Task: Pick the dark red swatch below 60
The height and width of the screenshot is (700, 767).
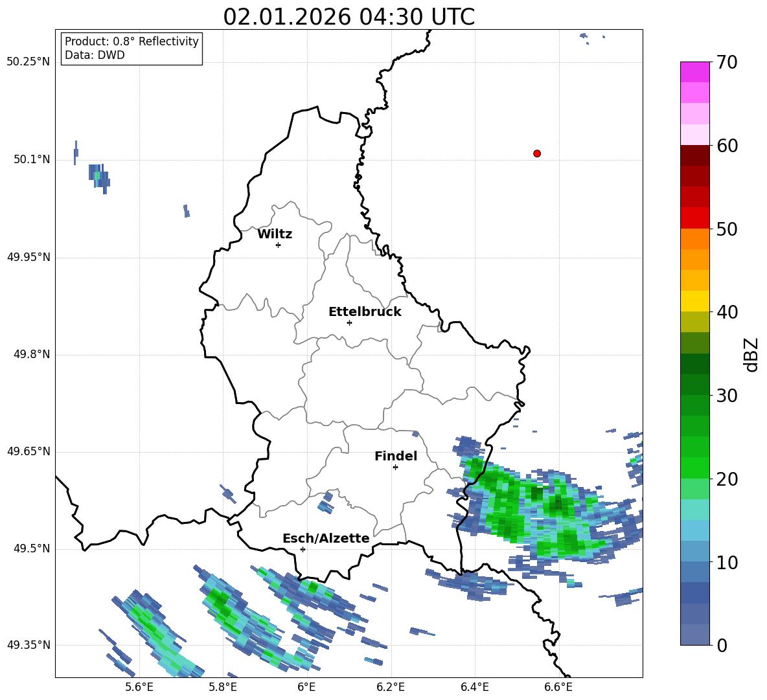Action: [x=694, y=155]
